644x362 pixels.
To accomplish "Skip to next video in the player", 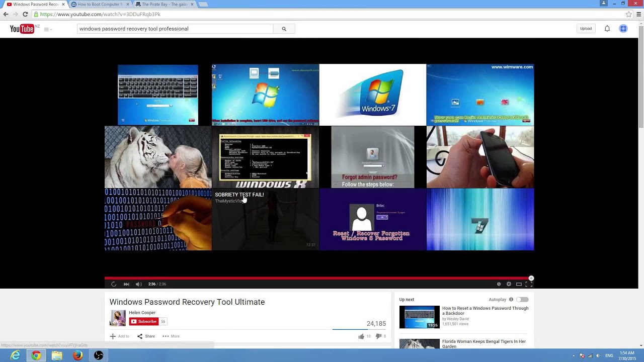I will 126,284.
